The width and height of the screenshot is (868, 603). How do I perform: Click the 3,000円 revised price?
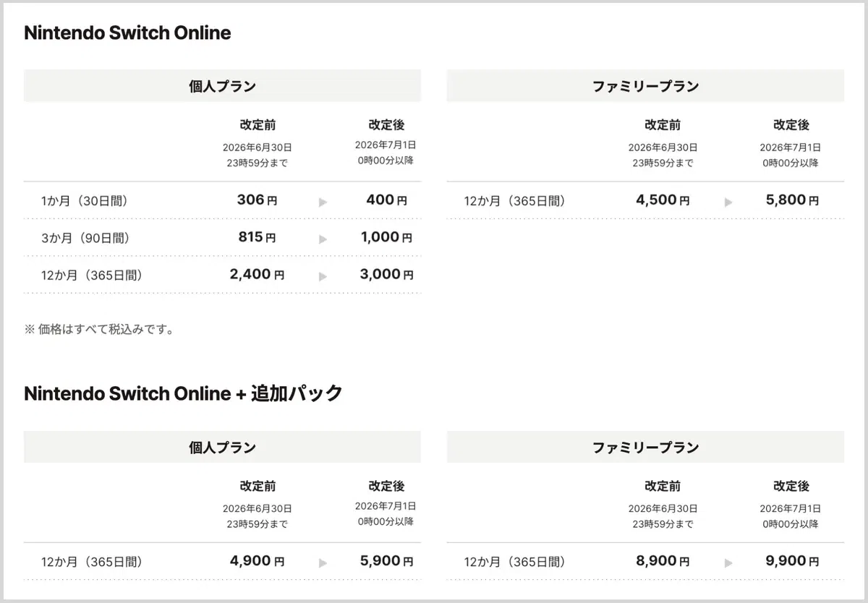coord(386,274)
